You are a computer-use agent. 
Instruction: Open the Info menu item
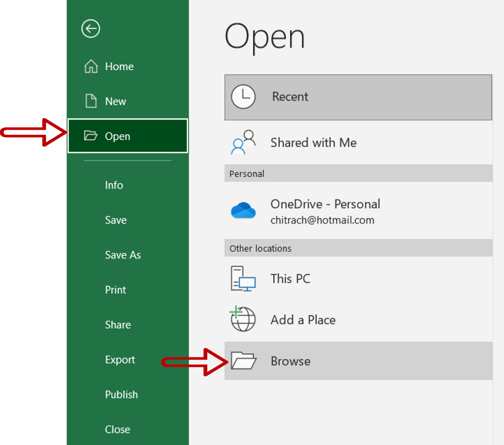[x=114, y=185]
